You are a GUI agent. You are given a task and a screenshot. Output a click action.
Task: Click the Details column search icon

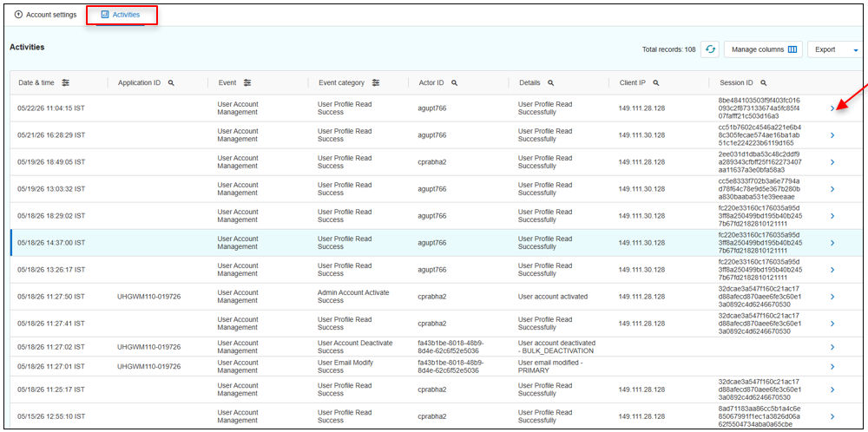[x=551, y=82]
